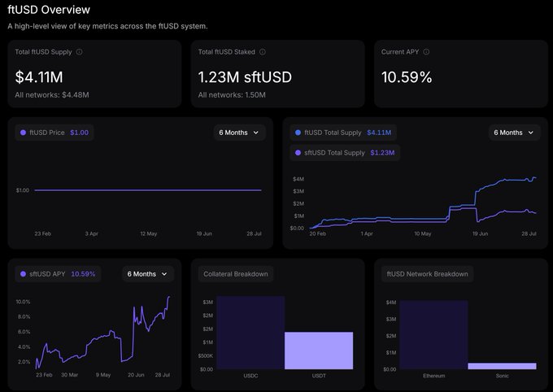Click the USDT collateral bar
Image resolution: width=553 pixels, height=392 pixels.
coord(319,351)
